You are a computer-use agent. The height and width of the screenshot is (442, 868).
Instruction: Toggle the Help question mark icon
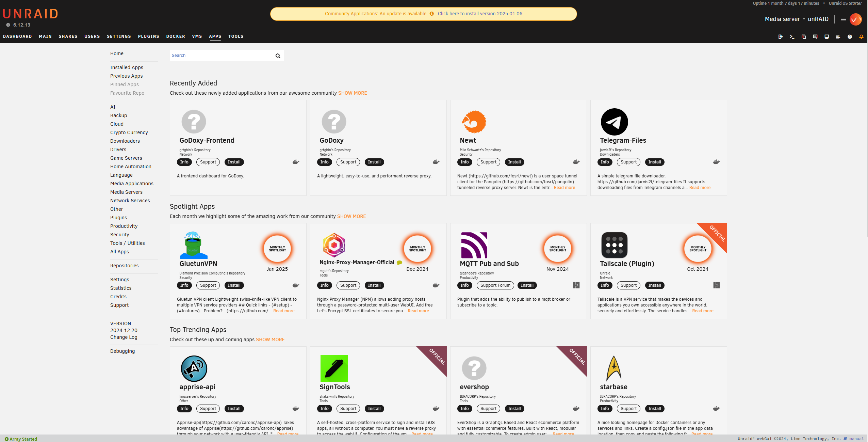click(850, 36)
